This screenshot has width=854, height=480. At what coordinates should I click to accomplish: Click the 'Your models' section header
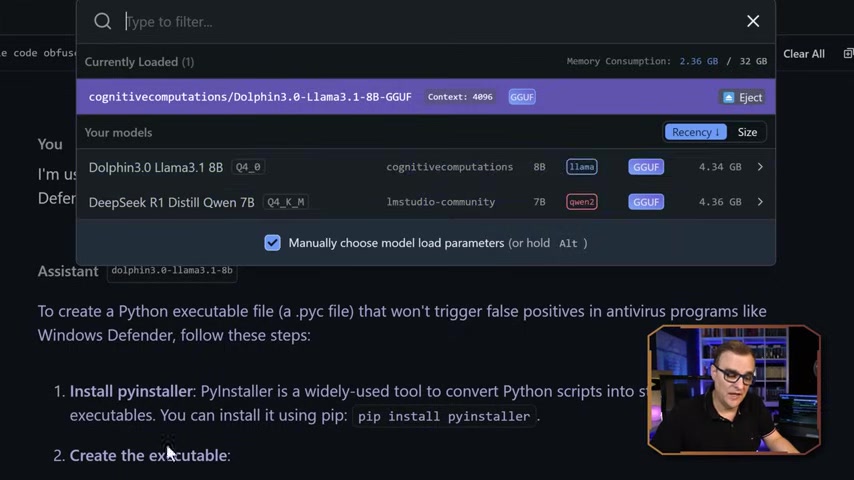(118, 132)
